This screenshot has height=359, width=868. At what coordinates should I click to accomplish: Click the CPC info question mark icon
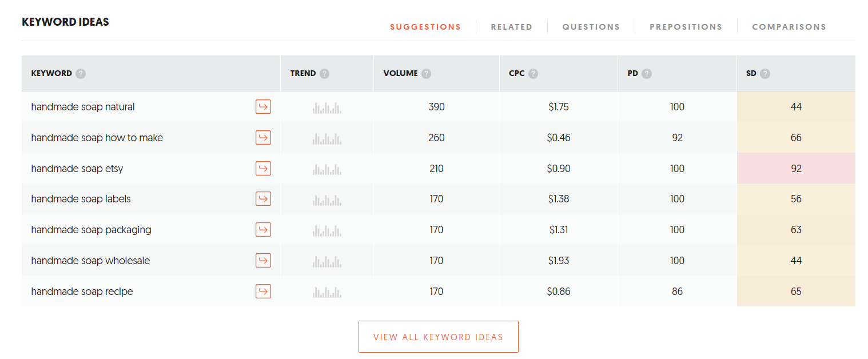(533, 74)
